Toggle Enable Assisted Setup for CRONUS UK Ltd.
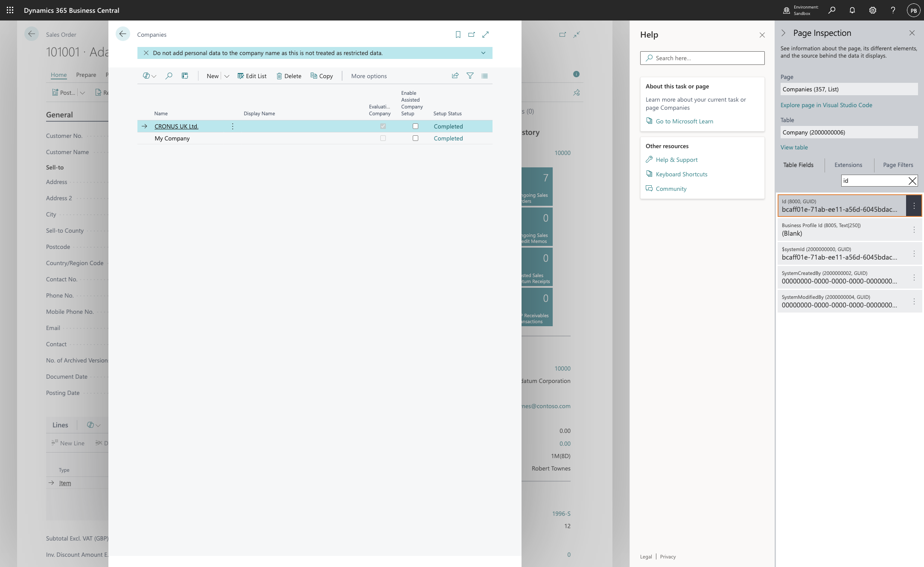This screenshot has width=924, height=567. [x=415, y=126]
